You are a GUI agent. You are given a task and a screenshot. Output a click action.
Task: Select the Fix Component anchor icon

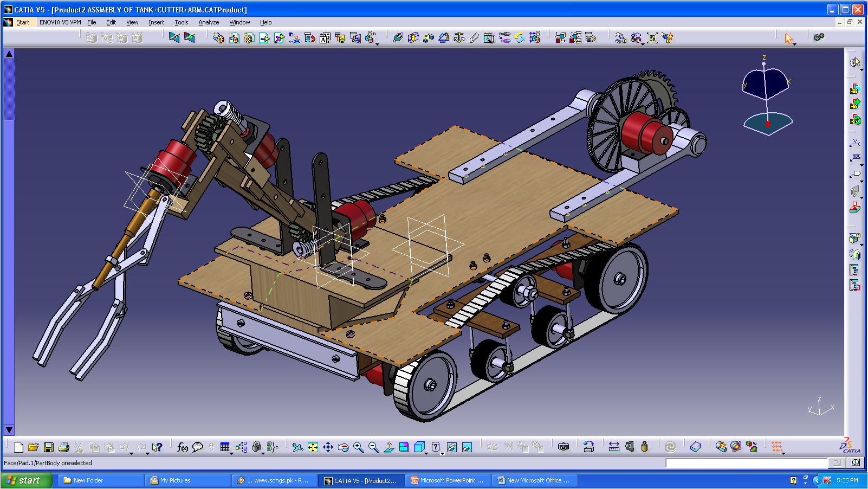(x=459, y=37)
